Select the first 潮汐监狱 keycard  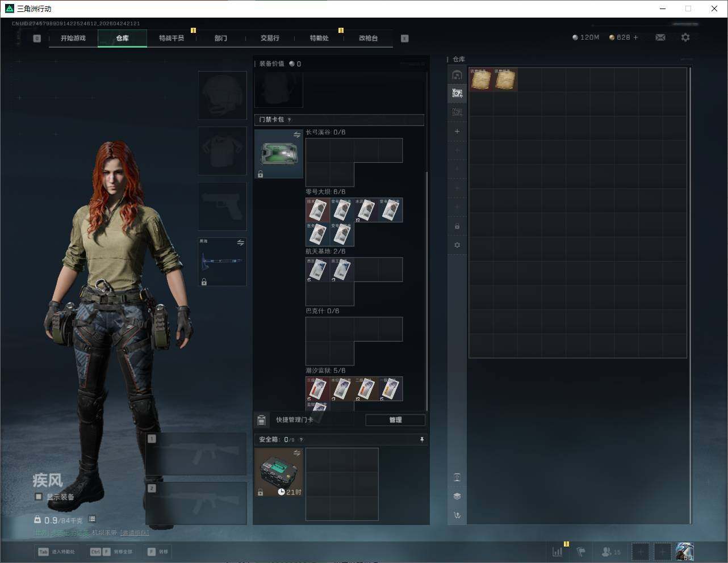pos(318,389)
